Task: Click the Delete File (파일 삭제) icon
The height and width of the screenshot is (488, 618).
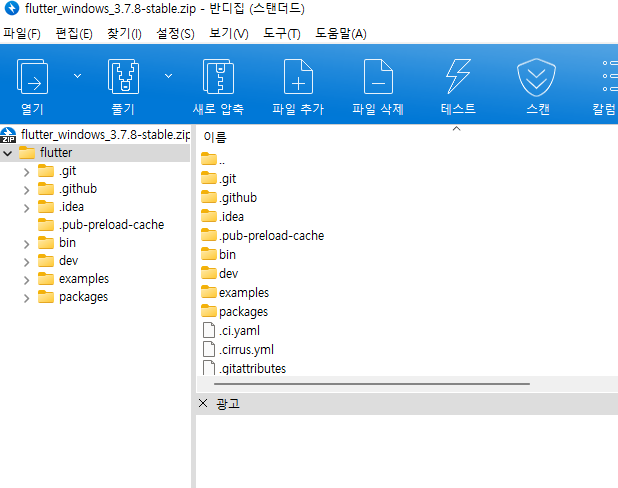Action: pos(378,76)
